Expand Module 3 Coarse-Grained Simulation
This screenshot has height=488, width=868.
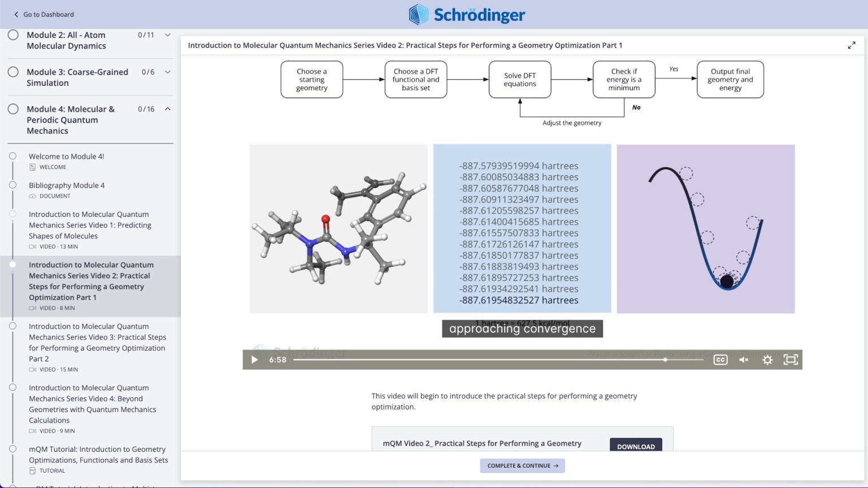(x=167, y=72)
